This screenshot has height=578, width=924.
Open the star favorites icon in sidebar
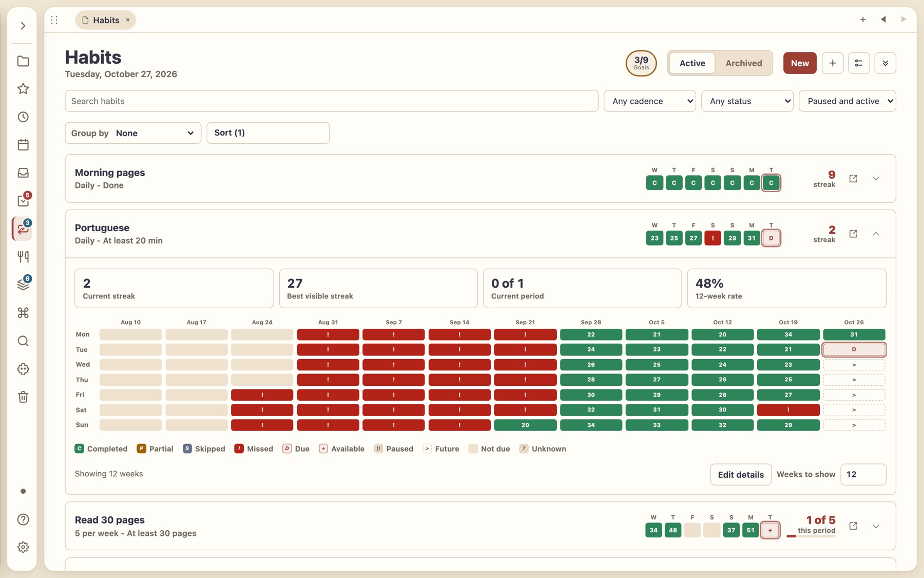23,89
